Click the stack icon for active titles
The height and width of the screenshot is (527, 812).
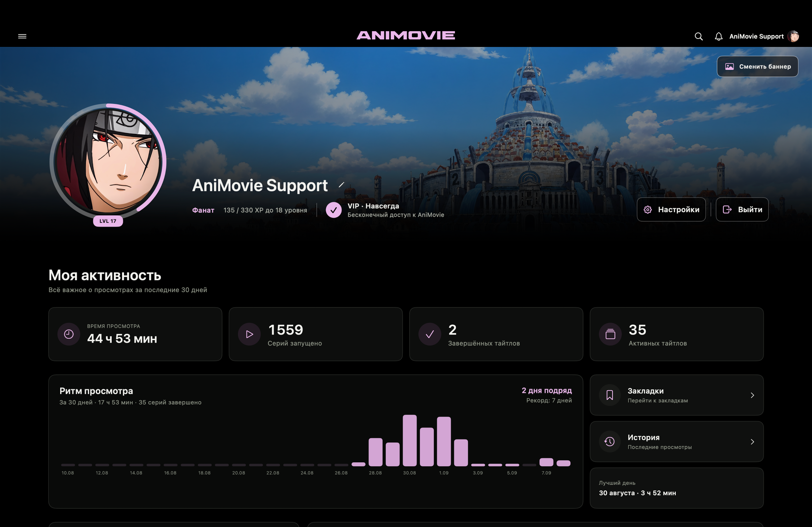click(x=610, y=334)
